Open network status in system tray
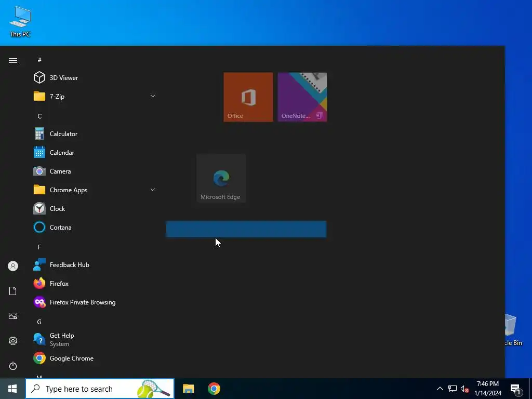 [453, 389]
